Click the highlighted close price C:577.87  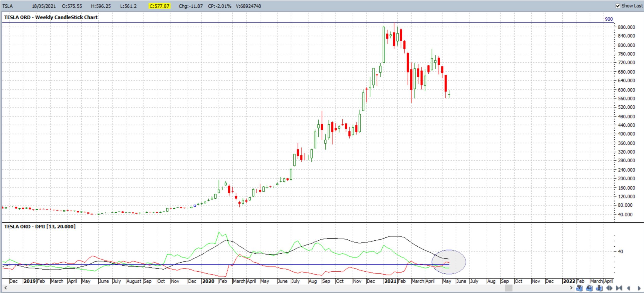(159, 6)
